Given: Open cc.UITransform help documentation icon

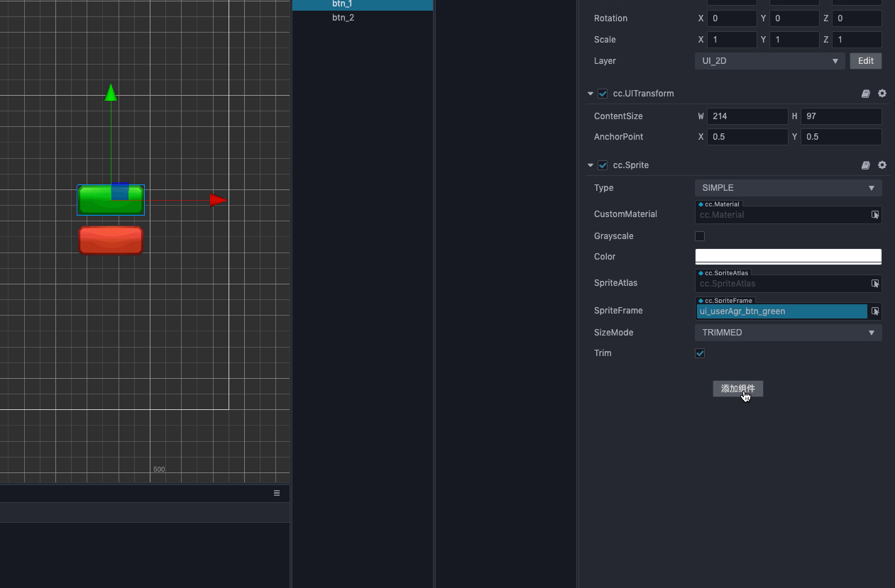Looking at the screenshot, I should 866,94.
